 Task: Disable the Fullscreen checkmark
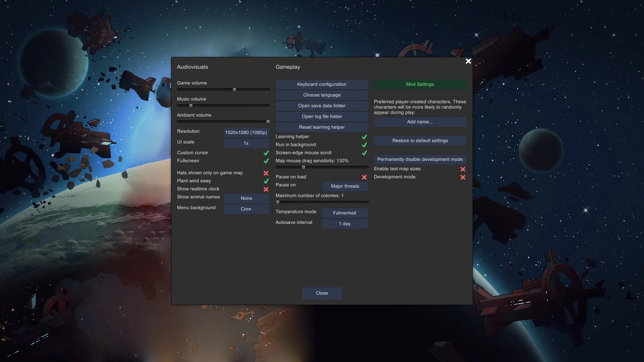[x=266, y=161]
